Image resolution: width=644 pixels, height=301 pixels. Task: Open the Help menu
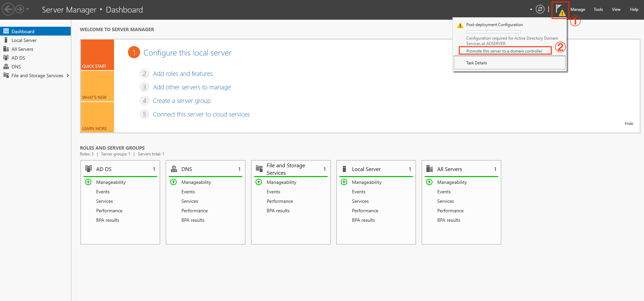634,9
